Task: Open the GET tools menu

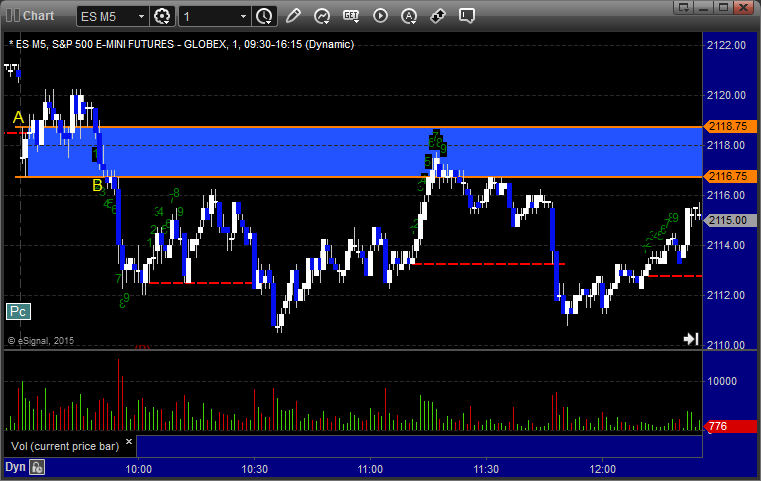Action: tap(351, 16)
